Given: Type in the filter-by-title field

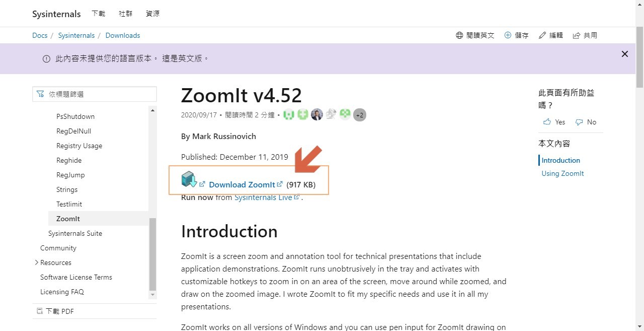Looking at the screenshot, I should coord(101,94).
